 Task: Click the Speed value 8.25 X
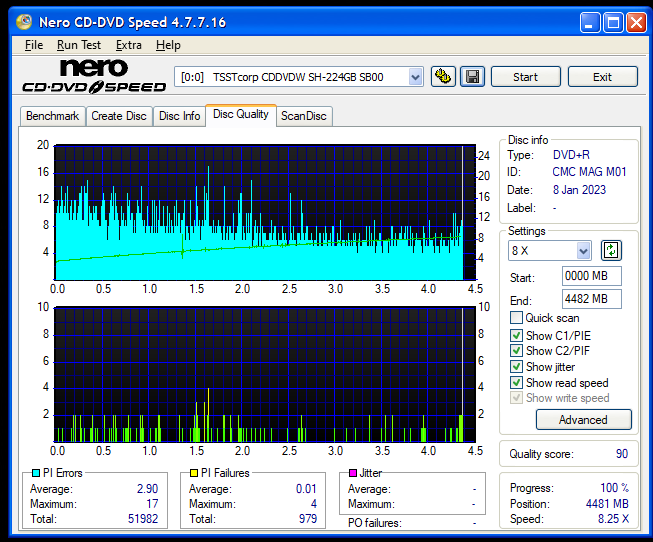(x=613, y=519)
